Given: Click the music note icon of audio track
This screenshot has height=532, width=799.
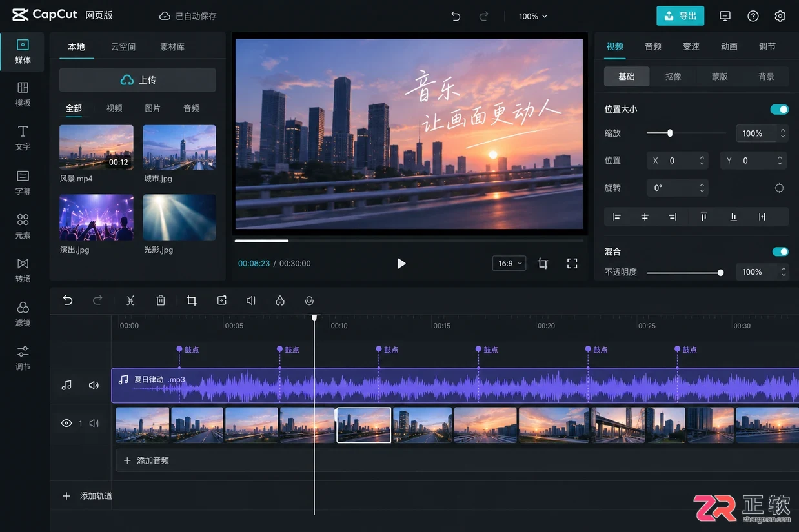Looking at the screenshot, I should [x=66, y=385].
